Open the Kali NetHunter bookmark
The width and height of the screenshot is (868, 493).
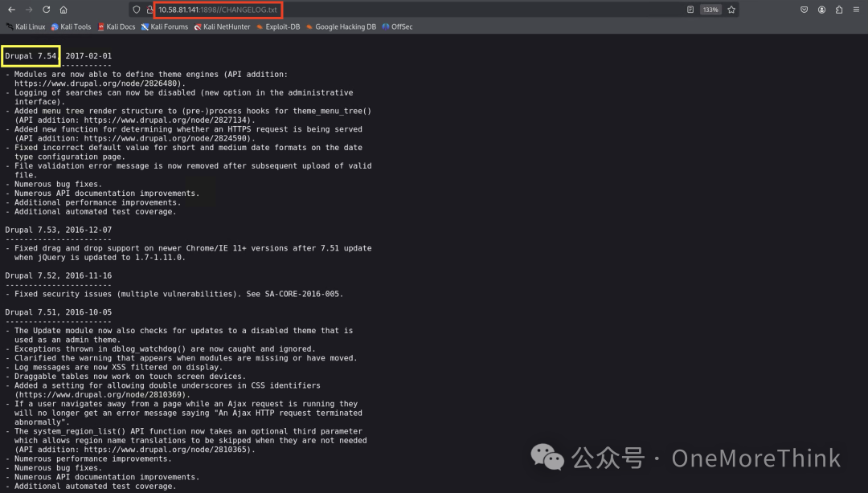tap(222, 26)
